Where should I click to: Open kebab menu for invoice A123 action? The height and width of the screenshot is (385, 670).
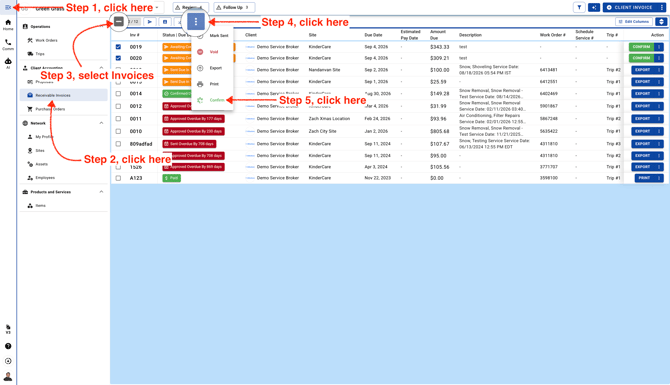[x=659, y=178]
